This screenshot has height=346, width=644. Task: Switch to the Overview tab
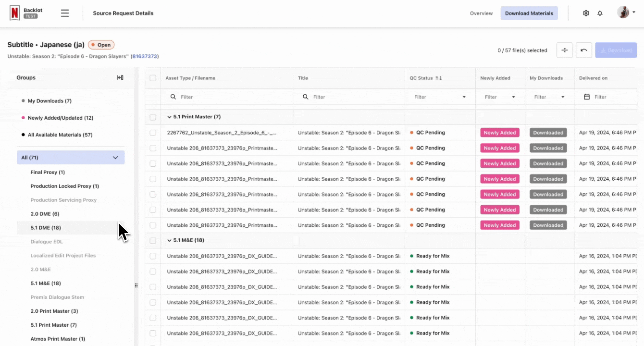click(x=481, y=13)
